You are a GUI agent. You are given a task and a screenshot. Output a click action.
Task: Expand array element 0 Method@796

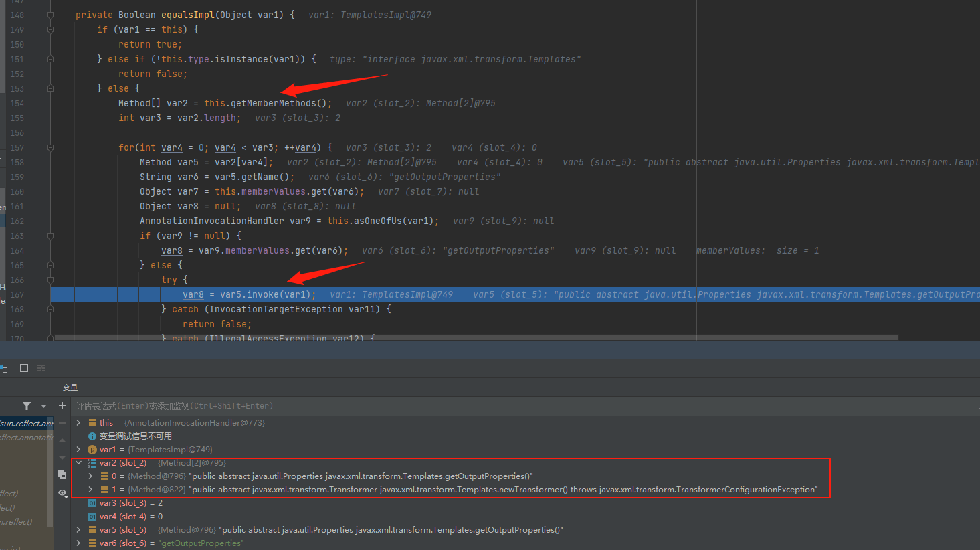coord(91,476)
